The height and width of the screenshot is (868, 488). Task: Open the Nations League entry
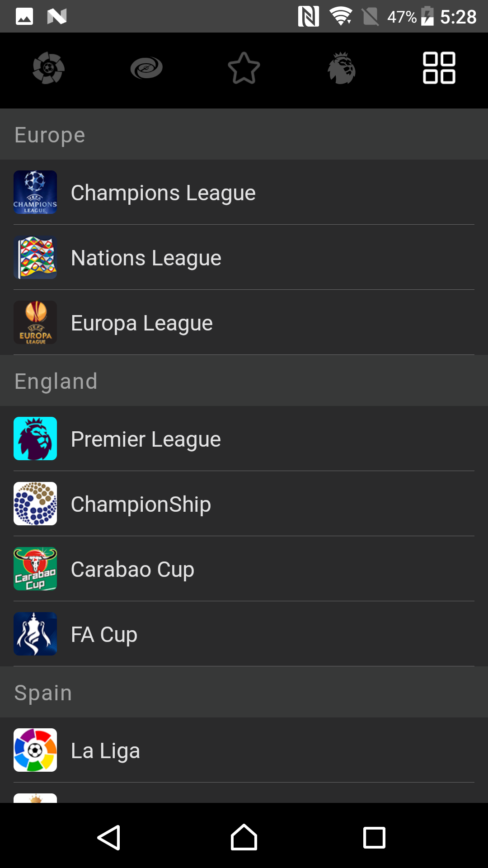click(x=244, y=257)
